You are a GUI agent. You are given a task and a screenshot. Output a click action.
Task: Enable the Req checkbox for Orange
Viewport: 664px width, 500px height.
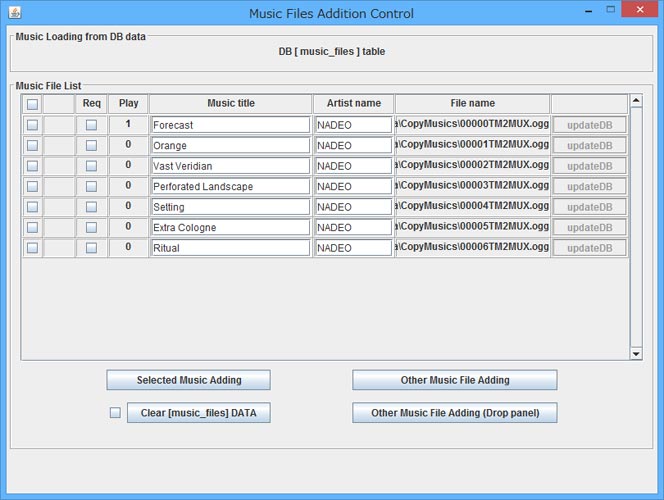click(91, 145)
